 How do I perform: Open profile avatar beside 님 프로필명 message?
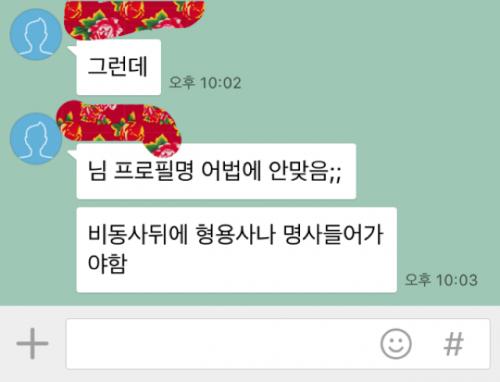(x=36, y=139)
